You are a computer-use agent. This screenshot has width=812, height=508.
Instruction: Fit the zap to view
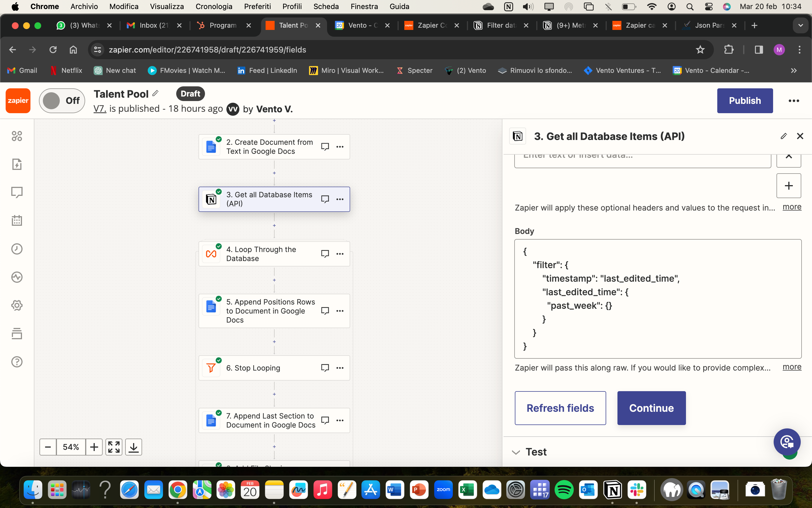tap(114, 447)
